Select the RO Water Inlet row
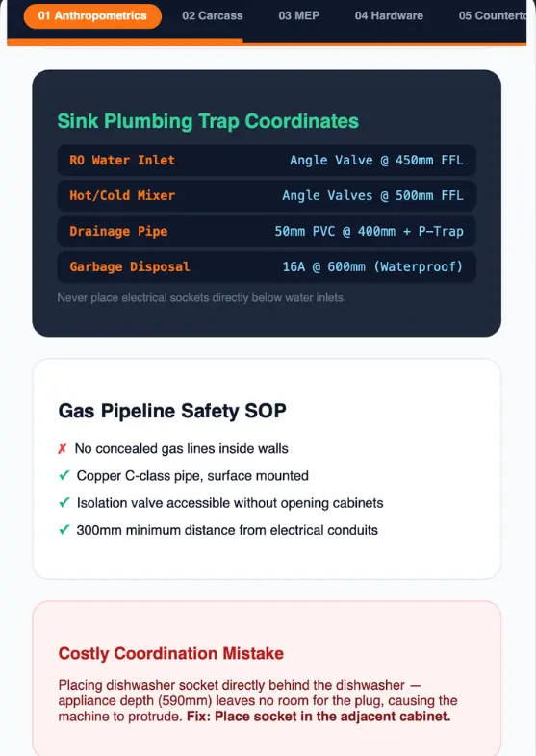The width and height of the screenshot is (536, 756). (x=267, y=160)
